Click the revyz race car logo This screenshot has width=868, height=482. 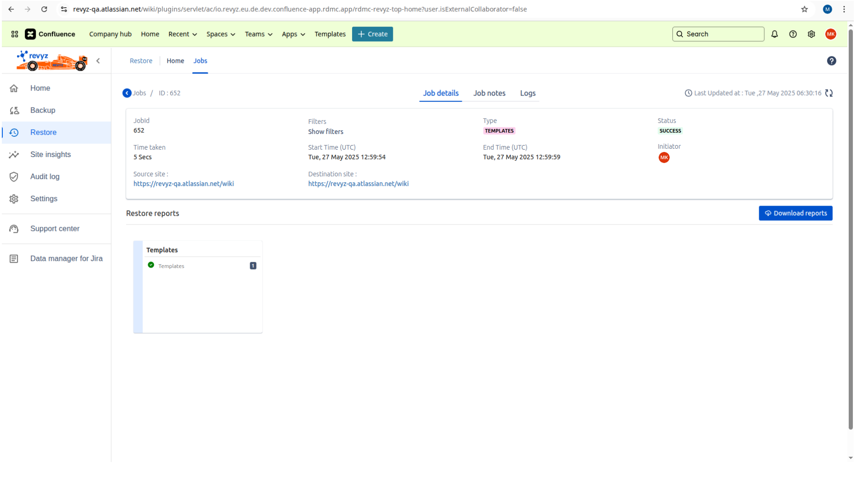pyautogui.click(x=51, y=61)
